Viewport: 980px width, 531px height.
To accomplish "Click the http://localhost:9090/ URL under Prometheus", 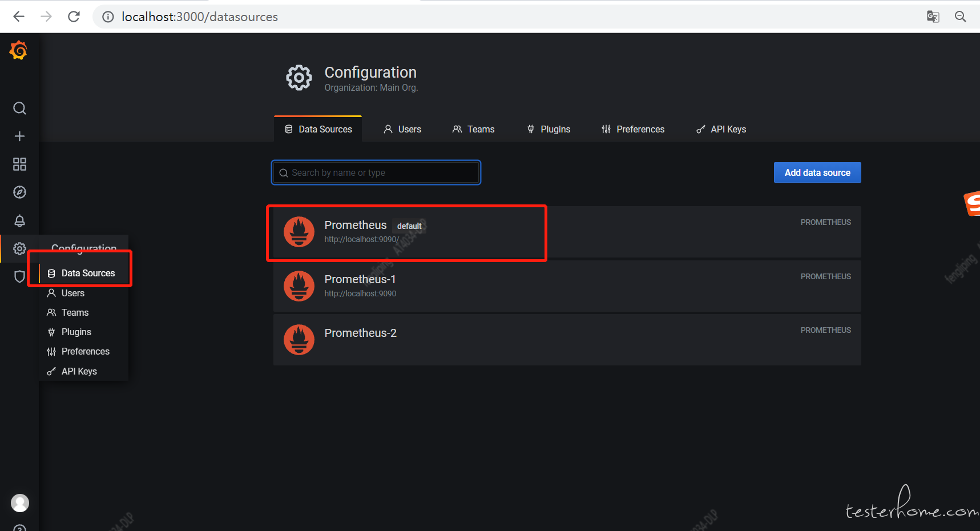I will coord(361,239).
